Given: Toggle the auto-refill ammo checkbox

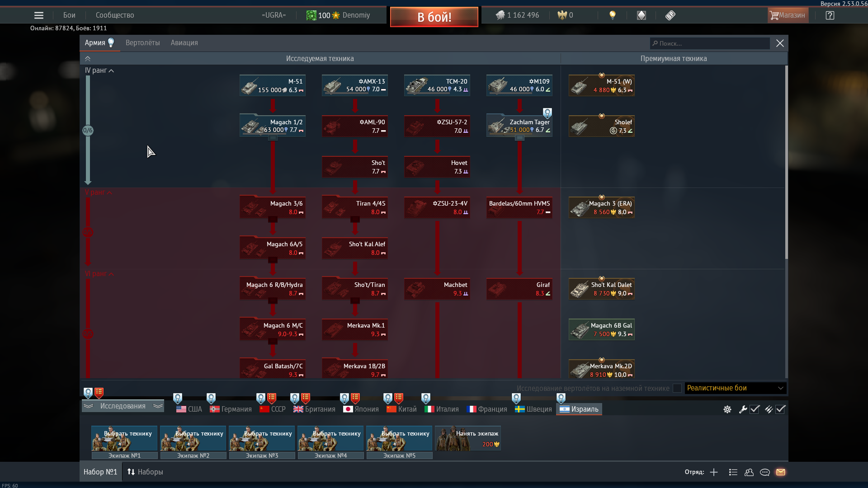Looking at the screenshot, I should (780, 409).
